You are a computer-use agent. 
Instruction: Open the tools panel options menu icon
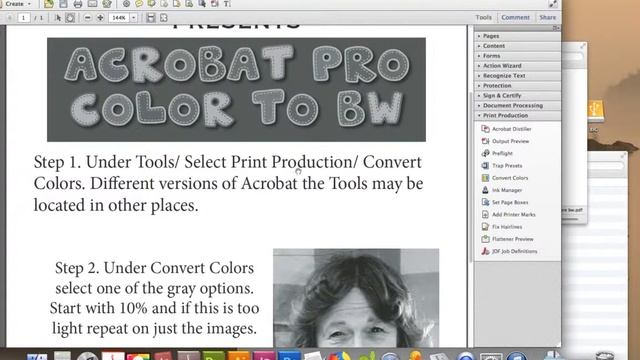tap(556, 28)
